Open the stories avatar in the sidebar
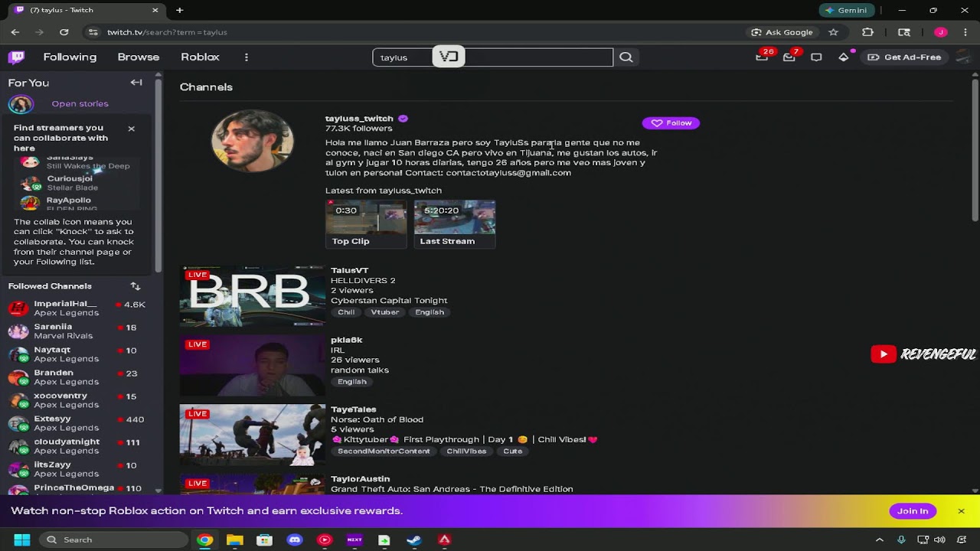980x551 pixels. pyautogui.click(x=21, y=104)
